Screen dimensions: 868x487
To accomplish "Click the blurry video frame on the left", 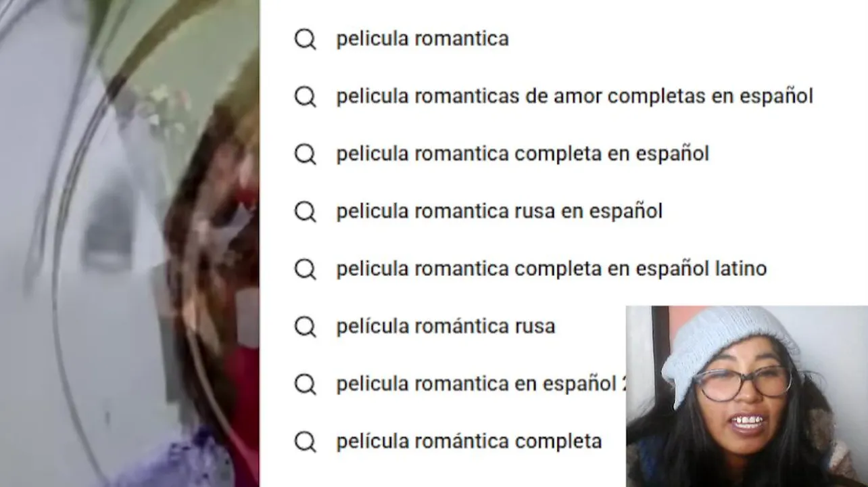I will pos(129,243).
